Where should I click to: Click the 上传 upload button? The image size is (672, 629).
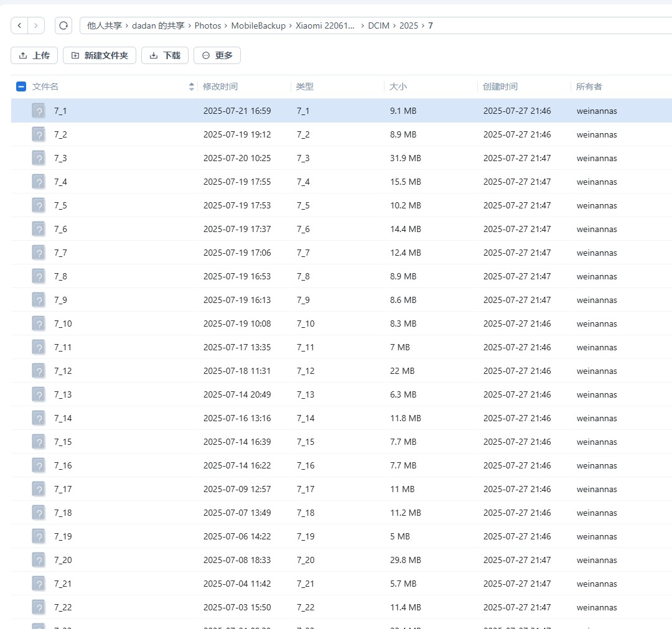point(34,55)
